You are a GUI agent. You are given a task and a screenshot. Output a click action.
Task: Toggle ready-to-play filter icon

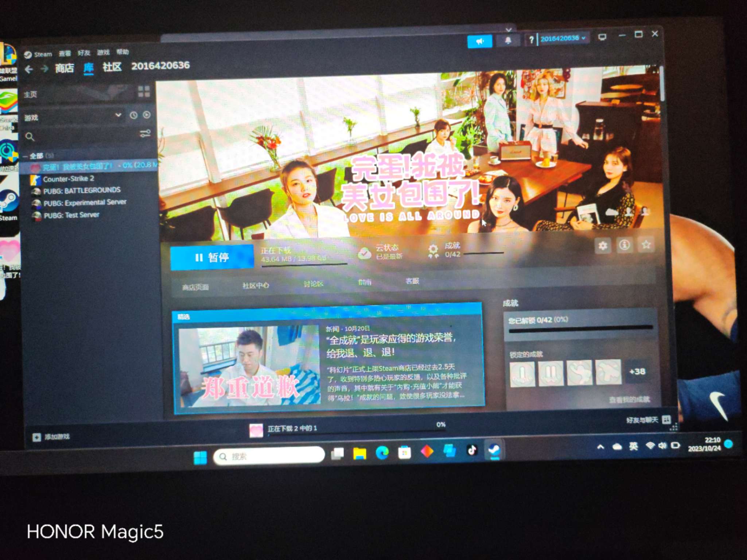[147, 115]
